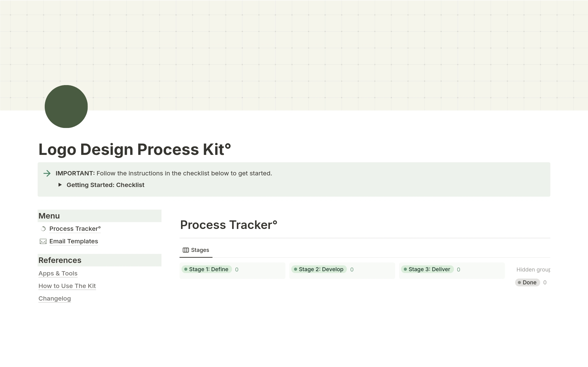Click the green circle page icon above the title
This screenshot has width=588, height=367.
click(66, 106)
